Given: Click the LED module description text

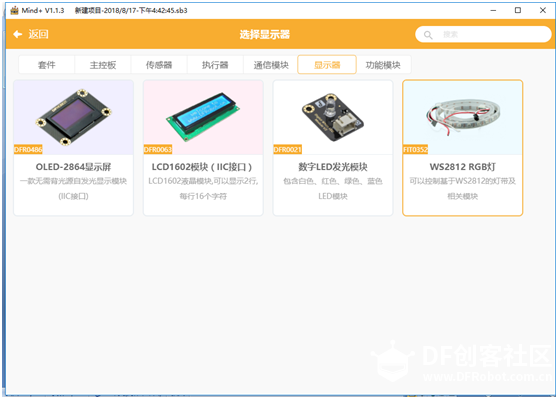Looking at the screenshot, I should tap(333, 189).
